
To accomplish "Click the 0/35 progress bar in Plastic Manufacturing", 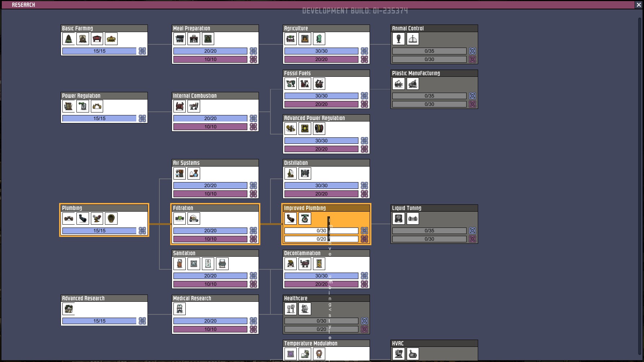I will 429,96.
